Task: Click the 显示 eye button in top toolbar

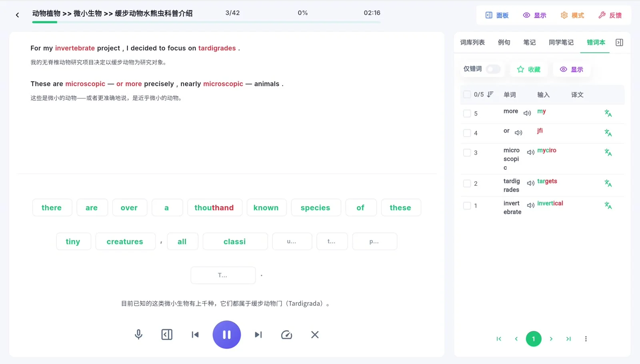Action: pyautogui.click(x=534, y=15)
